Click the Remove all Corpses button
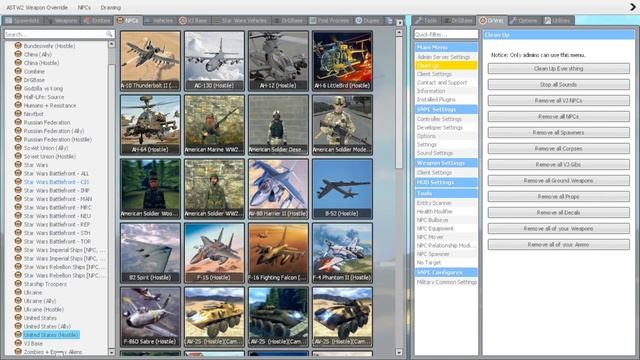Viewport: 640px width, 360px height. pyautogui.click(x=559, y=149)
